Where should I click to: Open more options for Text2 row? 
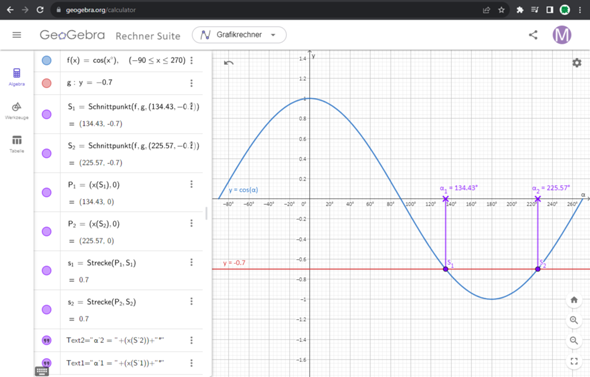coord(192,340)
